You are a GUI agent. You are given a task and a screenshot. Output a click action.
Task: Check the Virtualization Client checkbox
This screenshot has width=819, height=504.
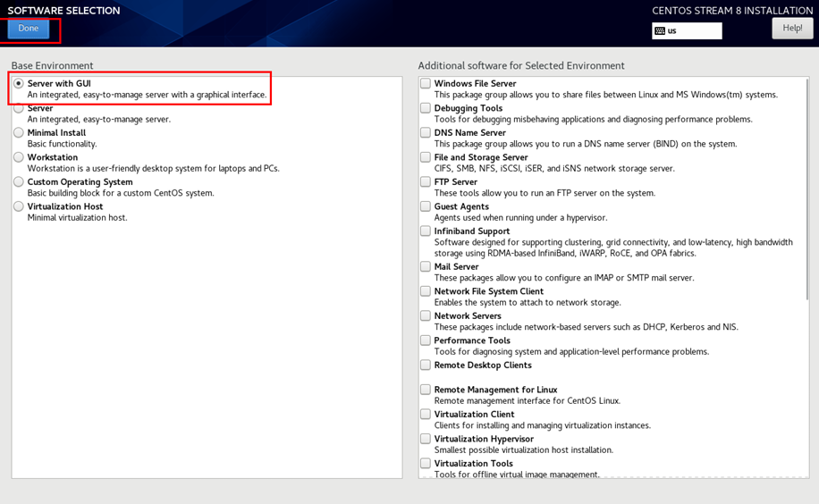pos(426,414)
